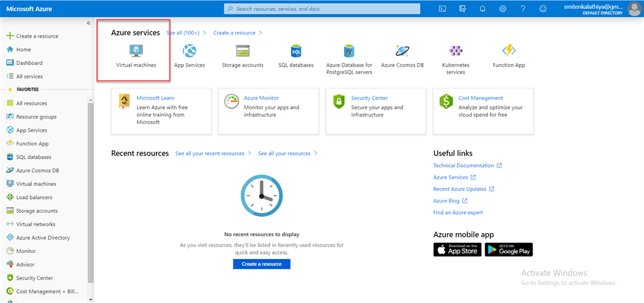Click the All resources grid icon
Image resolution: width=644 pixels, height=303 pixels.
10,103
